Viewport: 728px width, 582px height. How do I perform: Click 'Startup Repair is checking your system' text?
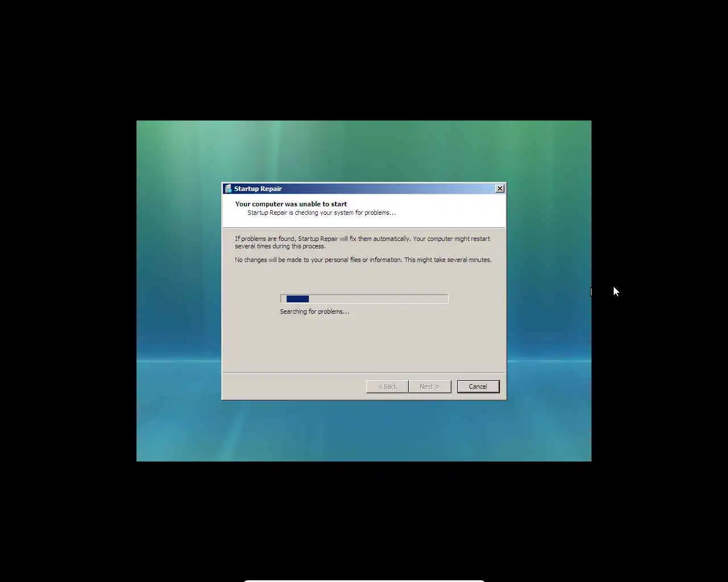(321, 213)
